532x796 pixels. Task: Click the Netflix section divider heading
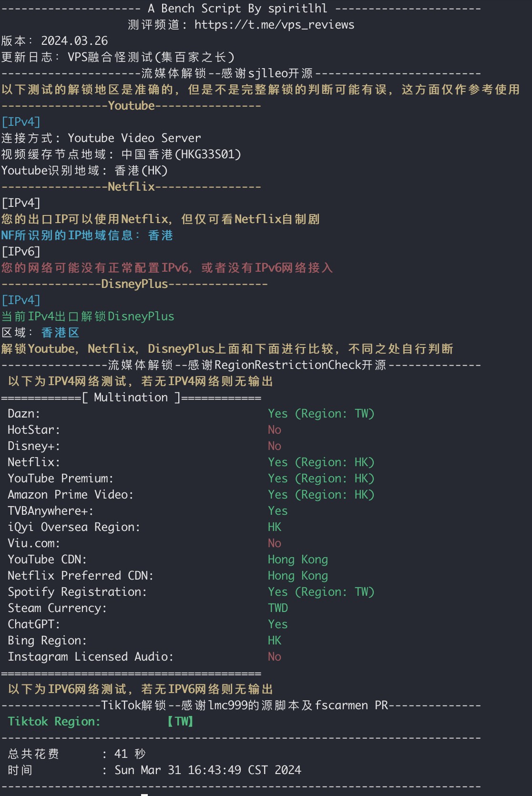(131, 187)
